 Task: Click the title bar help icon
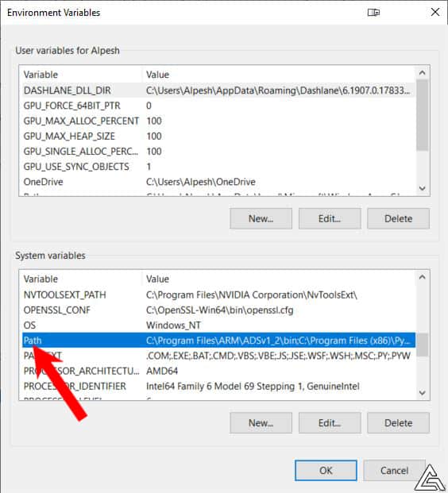373,12
